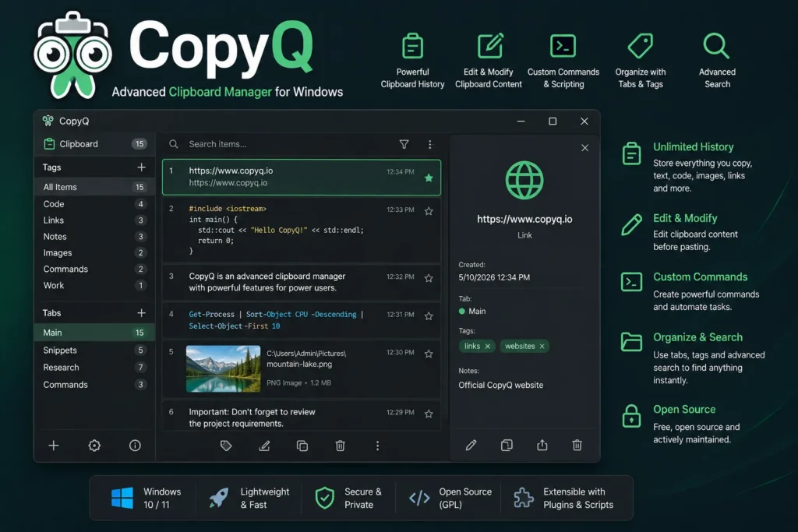Star the Get-Process command item
Image resolution: width=798 pixels, height=532 pixels.
coord(429,316)
